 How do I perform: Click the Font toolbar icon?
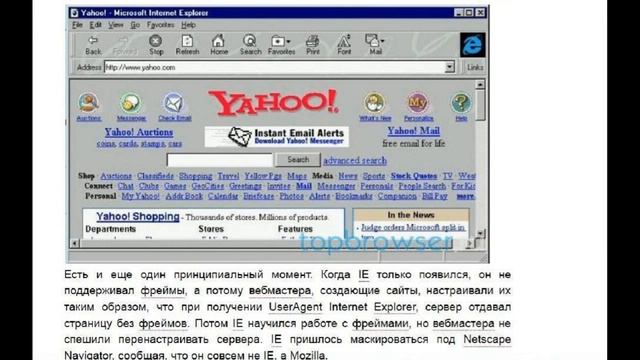[x=344, y=45]
